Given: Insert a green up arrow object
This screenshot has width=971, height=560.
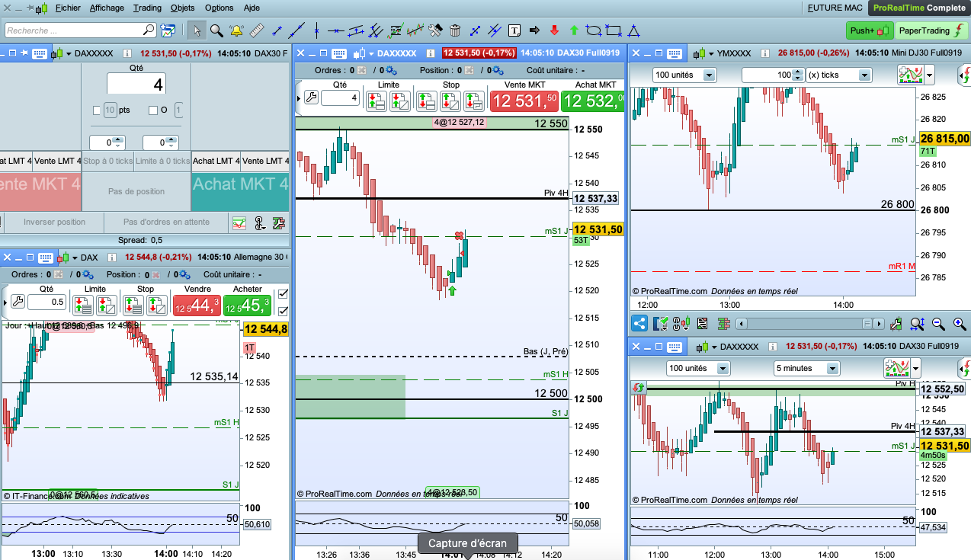Looking at the screenshot, I should point(574,30).
